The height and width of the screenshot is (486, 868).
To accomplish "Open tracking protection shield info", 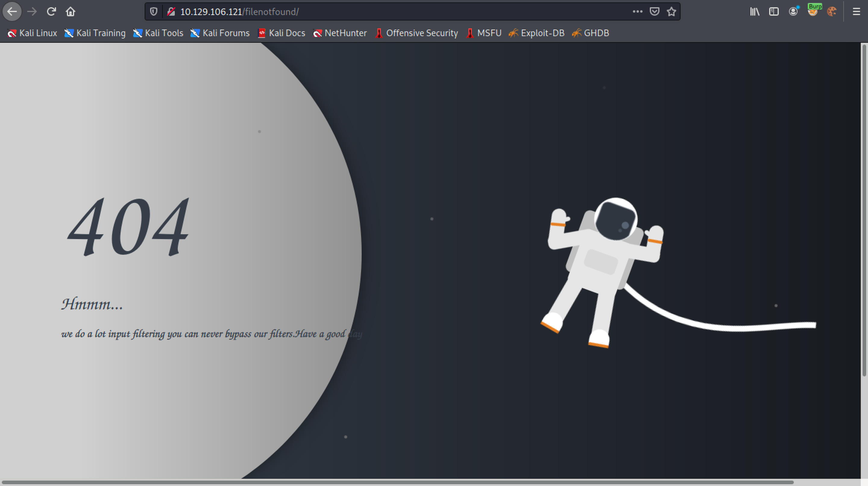I will coord(154,12).
